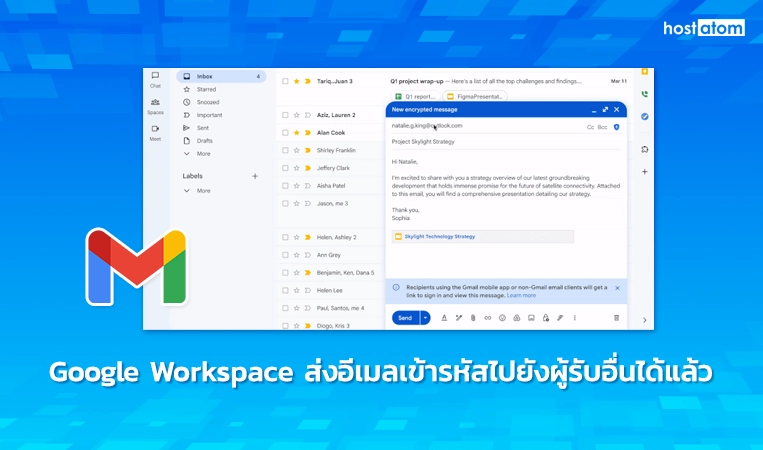The image size is (763, 450).
Task: Open text formatting options
Action: click(444, 318)
